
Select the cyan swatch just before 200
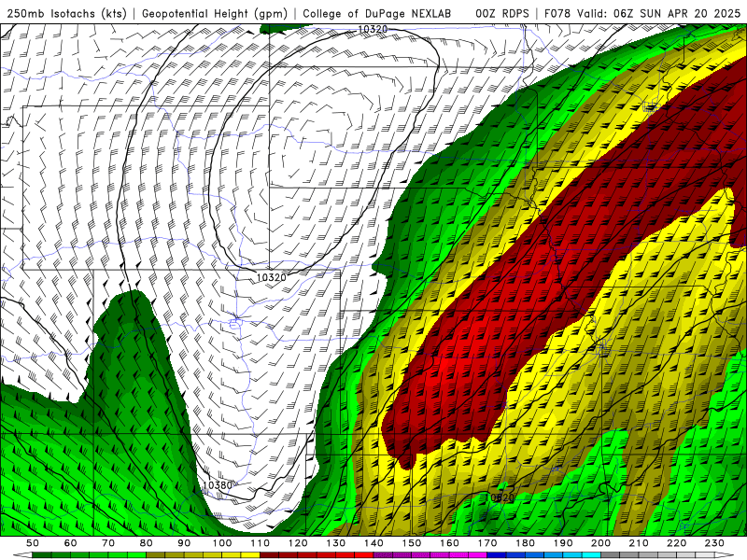(591, 555)
